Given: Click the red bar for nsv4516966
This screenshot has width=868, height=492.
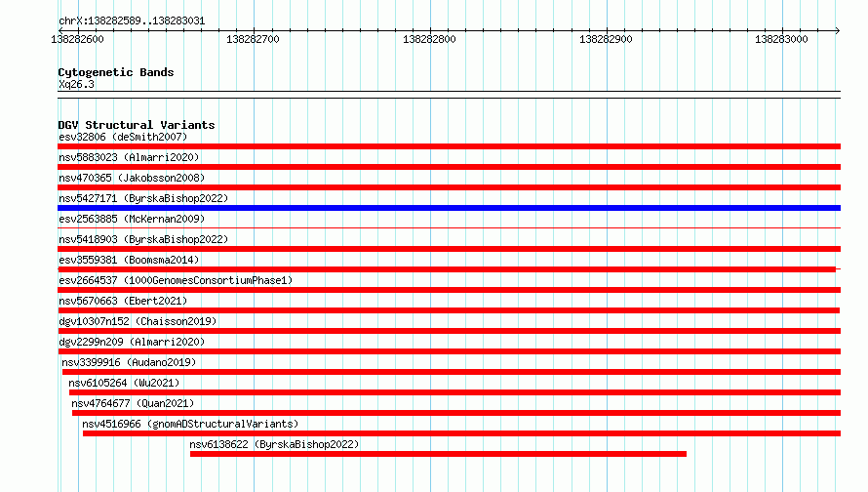Looking at the screenshot, I should (x=461, y=433).
